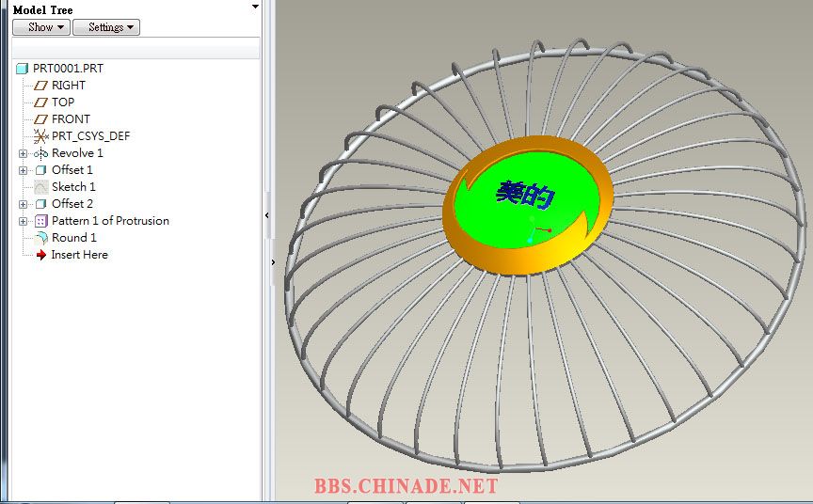813x504 pixels.
Task: Expand the Offset 2 feature node
Action: pyautogui.click(x=23, y=204)
